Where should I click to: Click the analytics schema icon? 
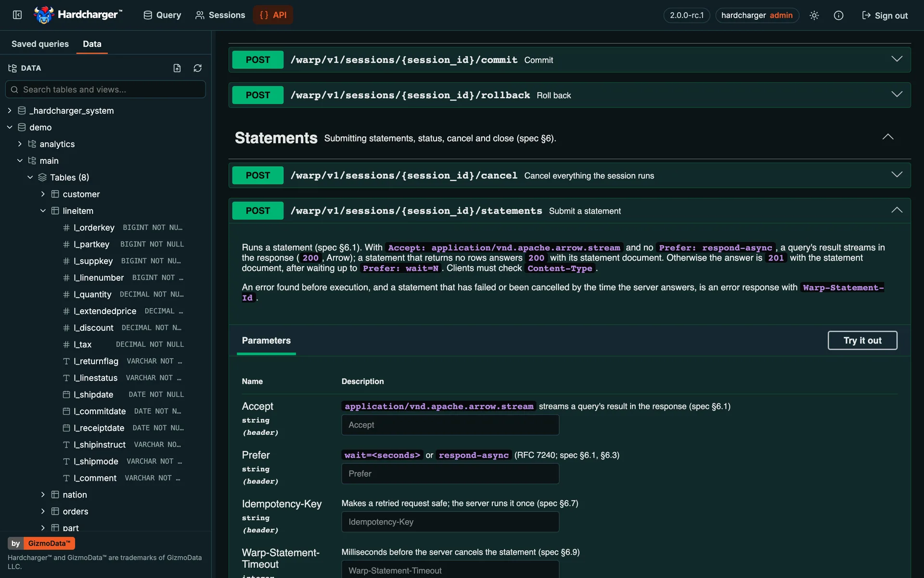click(32, 144)
